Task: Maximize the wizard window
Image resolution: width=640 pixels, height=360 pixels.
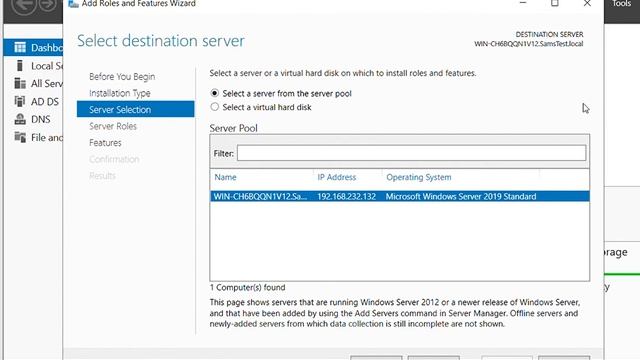Action: (555, 3)
